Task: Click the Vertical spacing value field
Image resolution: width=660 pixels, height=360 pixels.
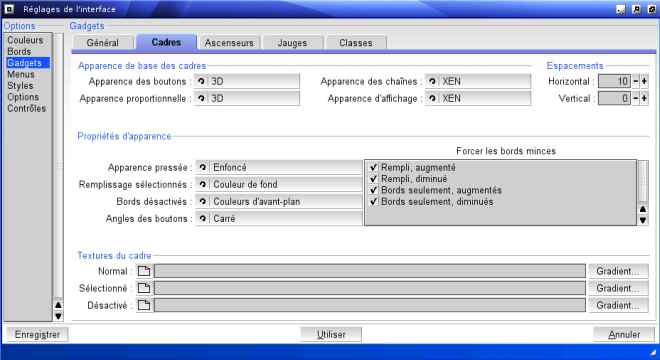Action: click(x=614, y=99)
